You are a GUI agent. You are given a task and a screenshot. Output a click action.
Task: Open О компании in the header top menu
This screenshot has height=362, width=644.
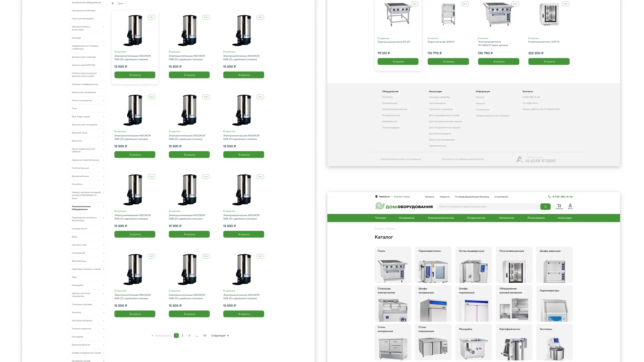(501, 197)
